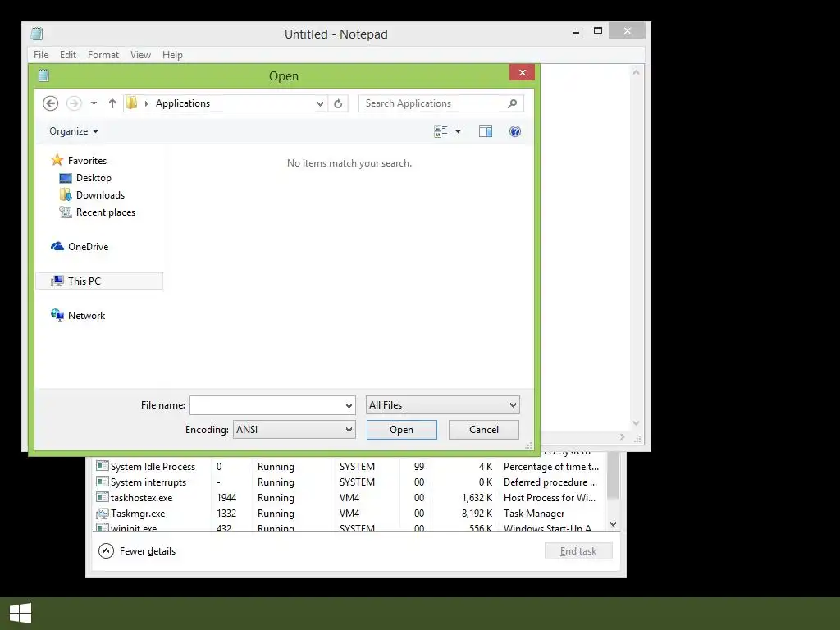
Task: Click PID 1944 cell in Task Manager
Action: [226, 498]
